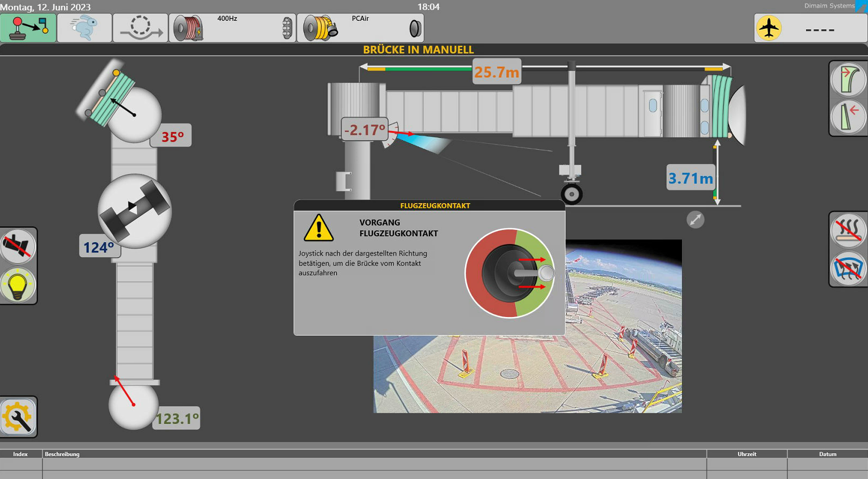Click the aircraft type field showing dashes
Viewport: 868px width, 479px height.
[820, 29]
